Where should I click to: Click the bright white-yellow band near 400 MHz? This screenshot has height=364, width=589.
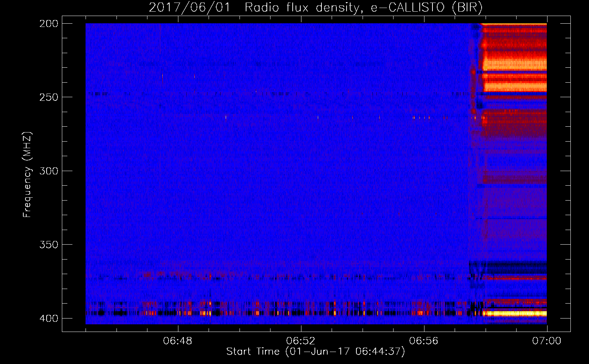pos(515,313)
